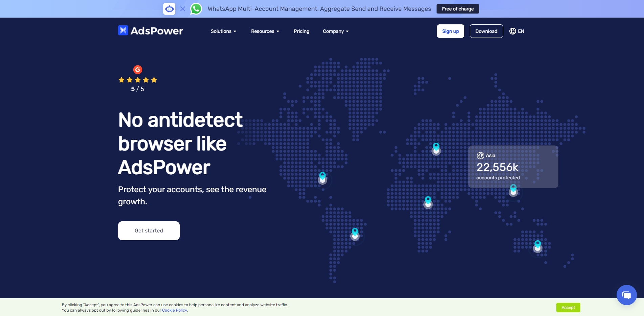Click the Free of charge banner button
Viewport: 644px width, 316px height.
[x=458, y=9]
